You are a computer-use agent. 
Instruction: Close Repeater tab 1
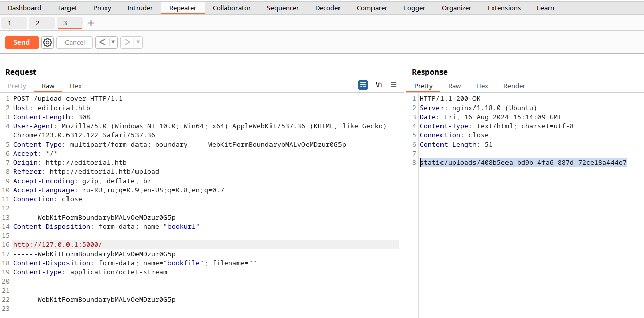(x=18, y=23)
